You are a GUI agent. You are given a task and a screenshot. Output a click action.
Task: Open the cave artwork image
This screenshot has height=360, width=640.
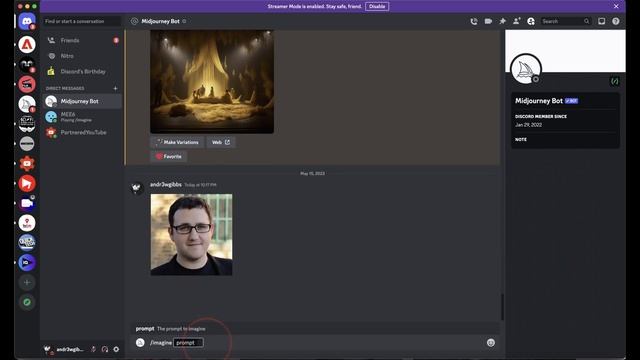tap(212, 82)
